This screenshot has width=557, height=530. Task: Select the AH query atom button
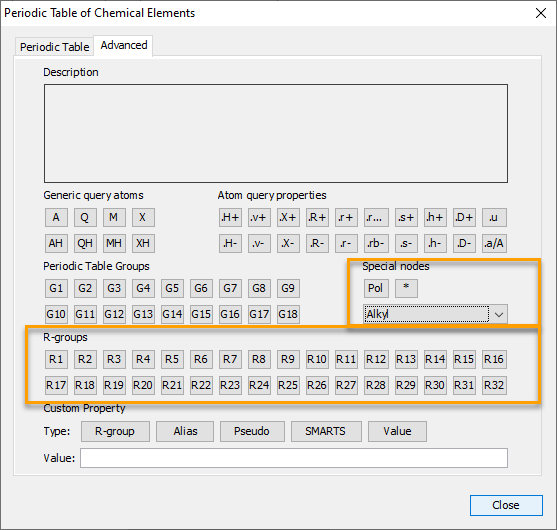pos(56,243)
